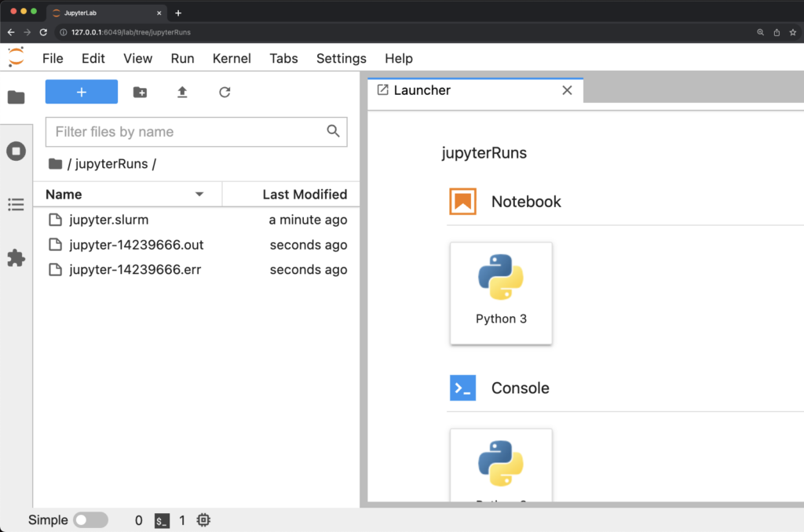Click browser forward arrow
804x532 pixels.
(x=27, y=31)
